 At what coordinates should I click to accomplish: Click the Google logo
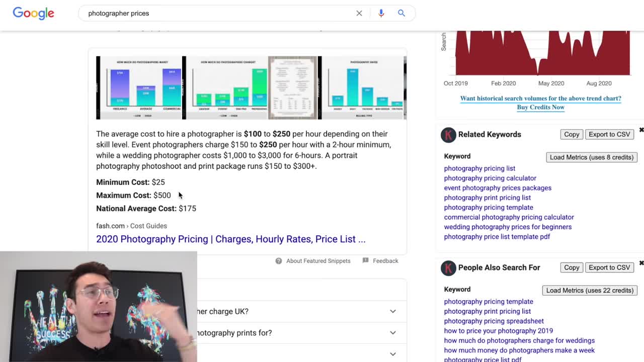[x=33, y=13]
